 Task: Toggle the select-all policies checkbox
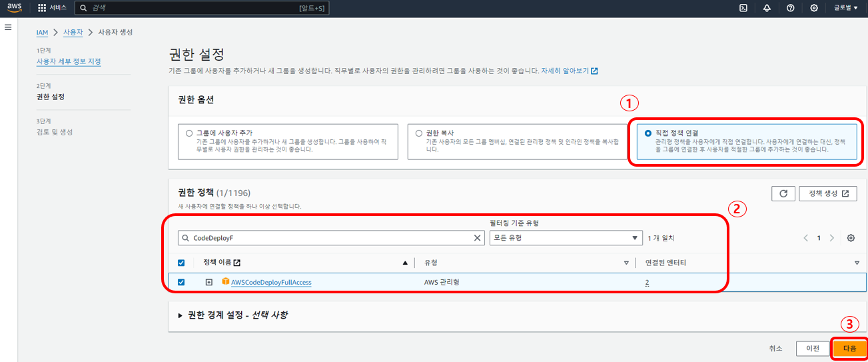[x=181, y=263]
